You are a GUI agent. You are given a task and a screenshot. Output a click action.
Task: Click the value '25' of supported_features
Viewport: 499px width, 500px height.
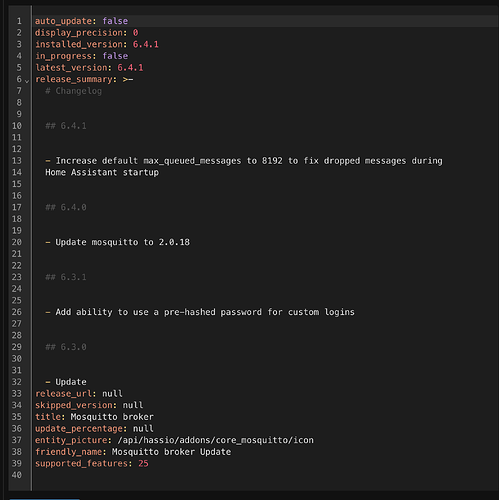coord(143,464)
